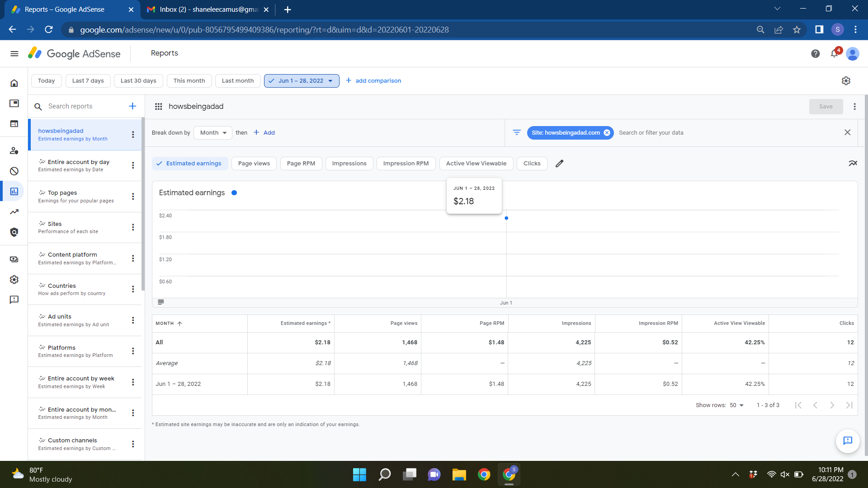Click the Save button
The width and height of the screenshot is (868, 488).
(826, 107)
